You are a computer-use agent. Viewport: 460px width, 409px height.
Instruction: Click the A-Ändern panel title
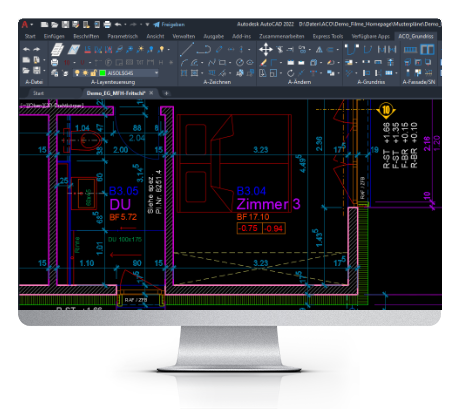[x=299, y=82]
